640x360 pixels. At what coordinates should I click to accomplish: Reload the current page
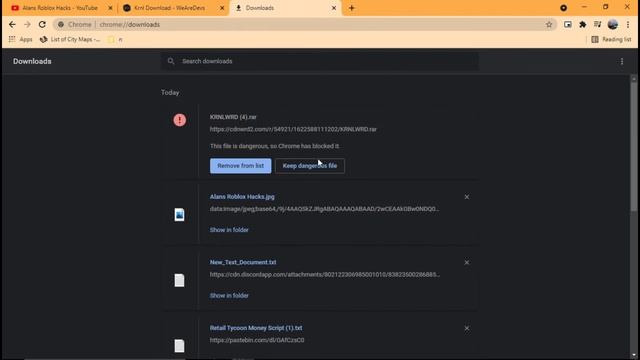click(x=42, y=24)
